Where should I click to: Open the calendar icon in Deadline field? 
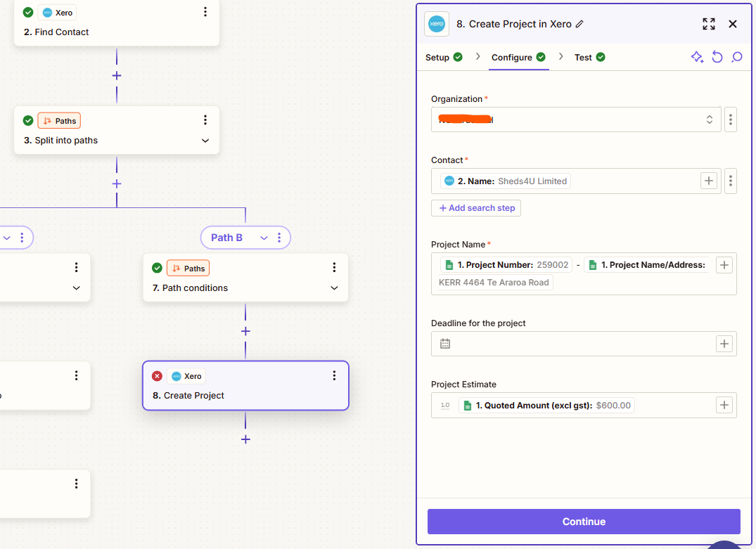tap(445, 344)
